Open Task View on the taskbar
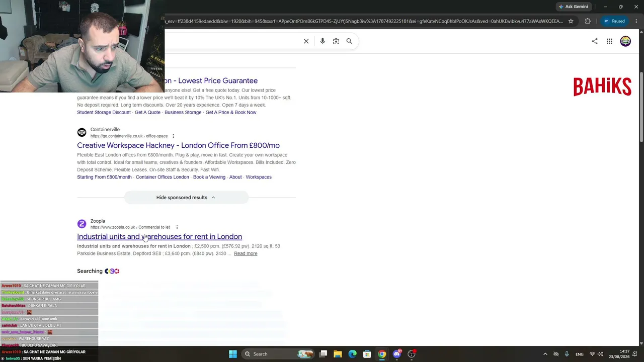 click(x=323, y=354)
